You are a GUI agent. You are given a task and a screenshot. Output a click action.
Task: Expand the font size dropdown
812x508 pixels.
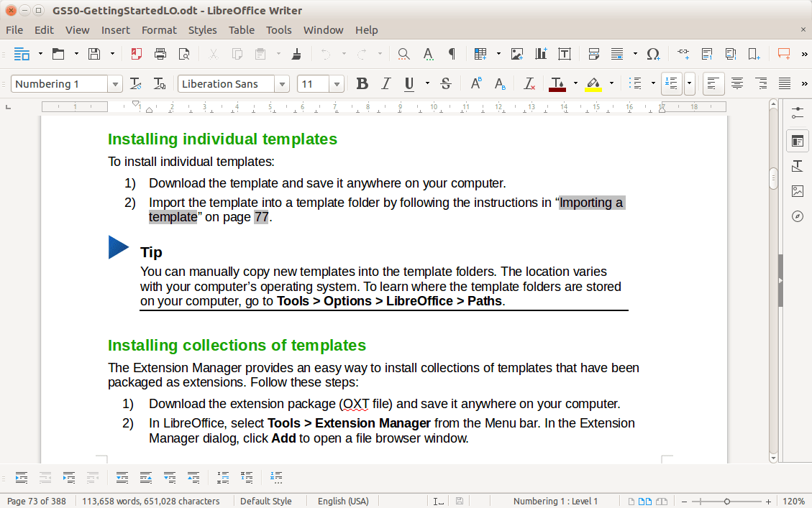pos(337,83)
